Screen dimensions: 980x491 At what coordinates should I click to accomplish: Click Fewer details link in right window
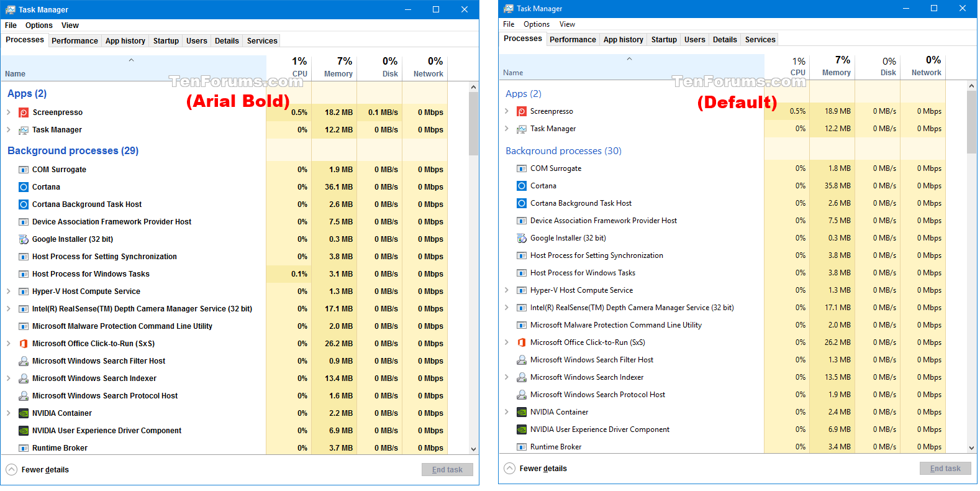click(x=543, y=469)
